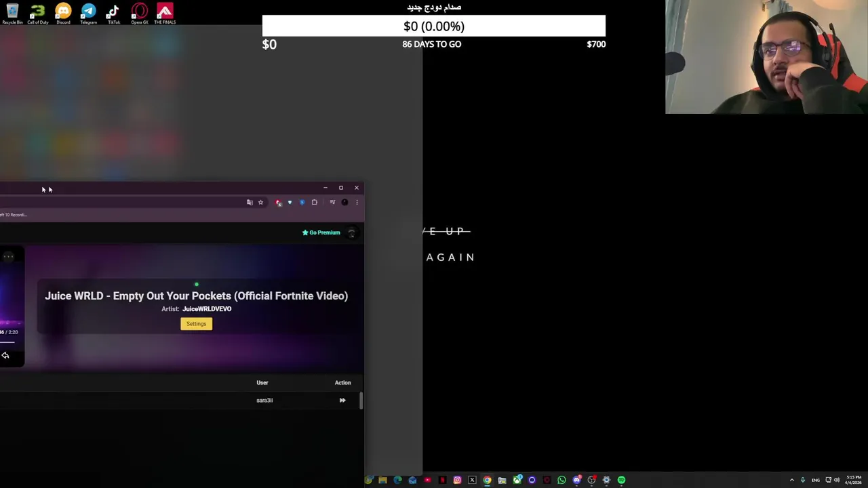Click the back arrow icon under the player
This screenshot has height=488, width=868.
(x=5, y=355)
